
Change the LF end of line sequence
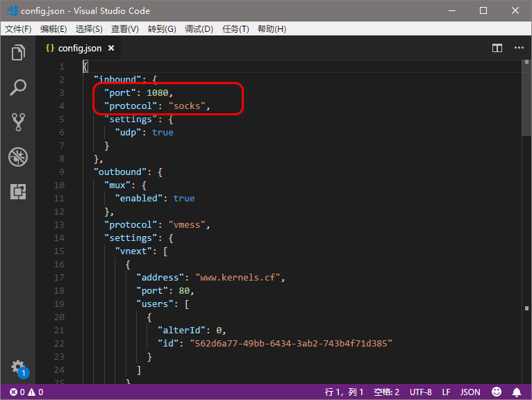click(x=446, y=392)
